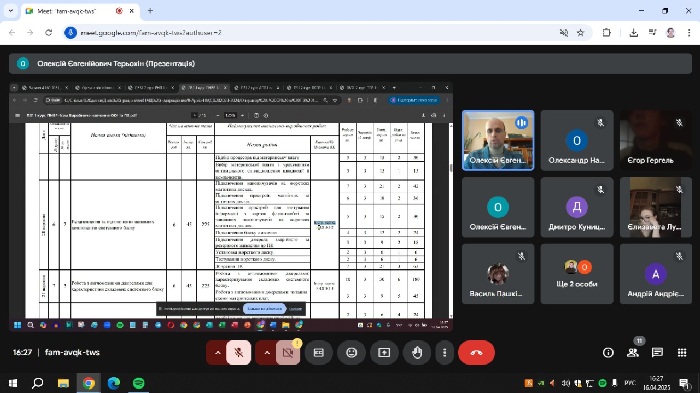Open the activities grid icon
700x393 pixels.
click(x=682, y=352)
